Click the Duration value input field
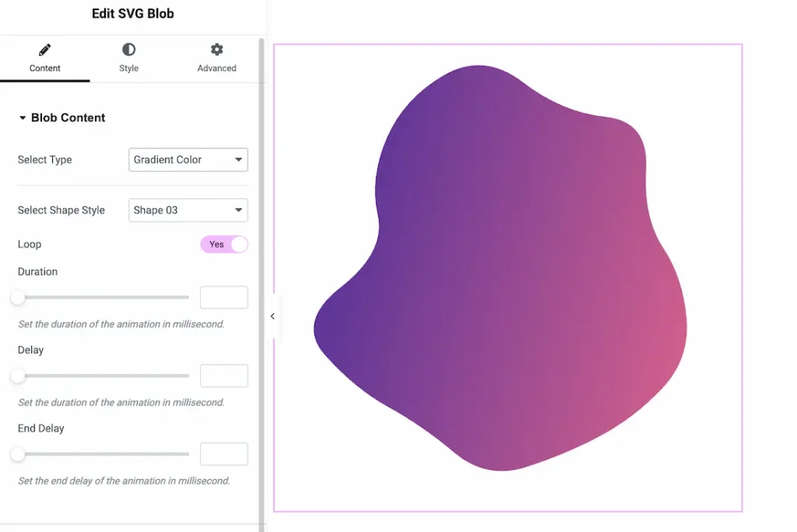Screen dimensions: 797x532 pos(223,297)
